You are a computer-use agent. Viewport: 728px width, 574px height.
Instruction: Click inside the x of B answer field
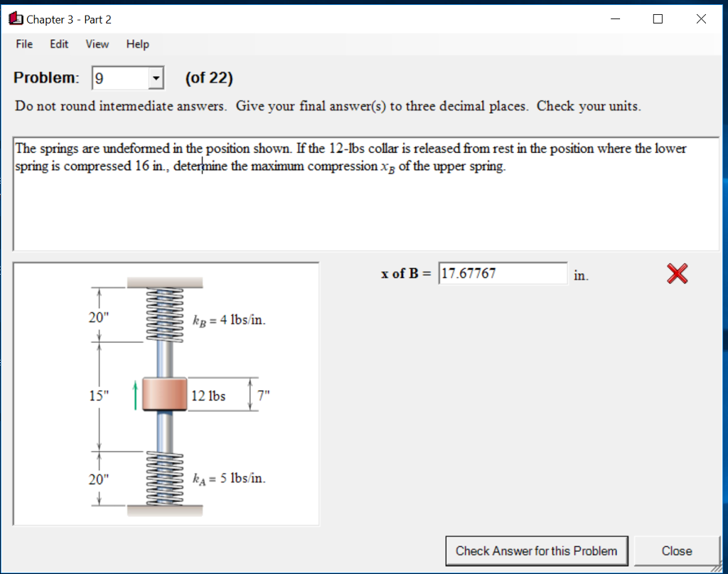pos(503,273)
